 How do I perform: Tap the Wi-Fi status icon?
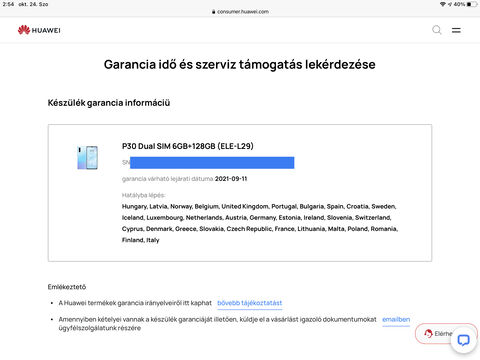coord(443,4)
